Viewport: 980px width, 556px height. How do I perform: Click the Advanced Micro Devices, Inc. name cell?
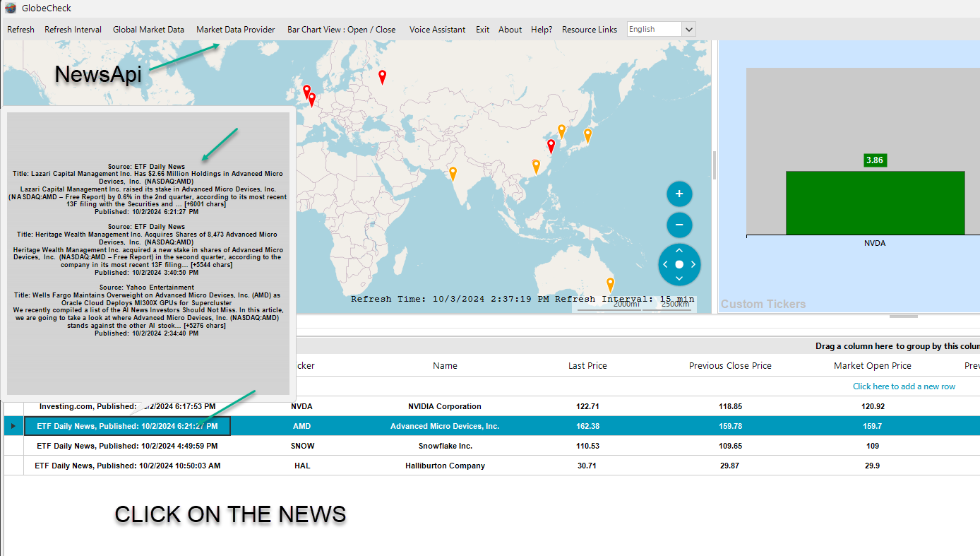pyautogui.click(x=445, y=426)
